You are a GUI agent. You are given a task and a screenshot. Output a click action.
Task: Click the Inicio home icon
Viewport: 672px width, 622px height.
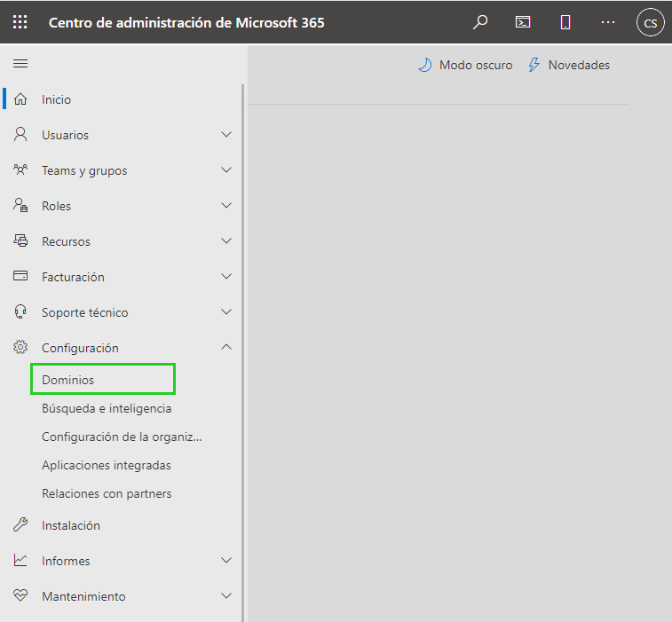click(20, 99)
